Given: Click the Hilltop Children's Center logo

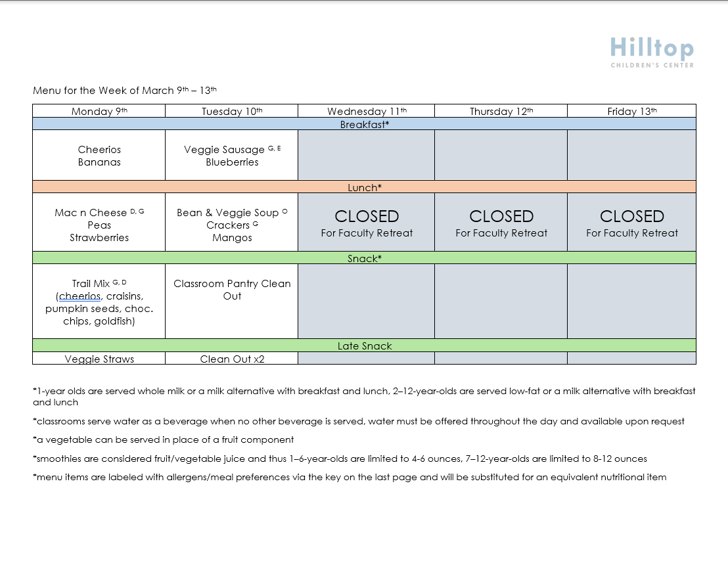Looking at the screenshot, I should [651, 52].
